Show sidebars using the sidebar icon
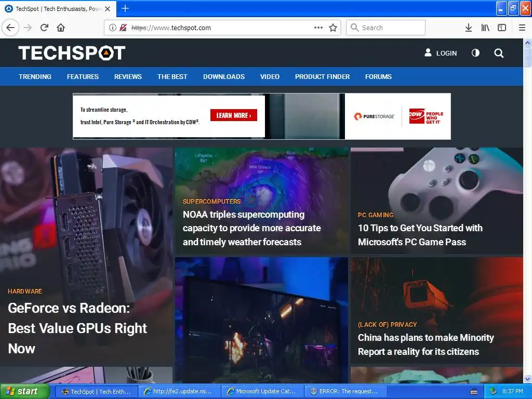Image resolution: width=532 pixels, height=399 pixels. pyautogui.click(x=502, y=28)
